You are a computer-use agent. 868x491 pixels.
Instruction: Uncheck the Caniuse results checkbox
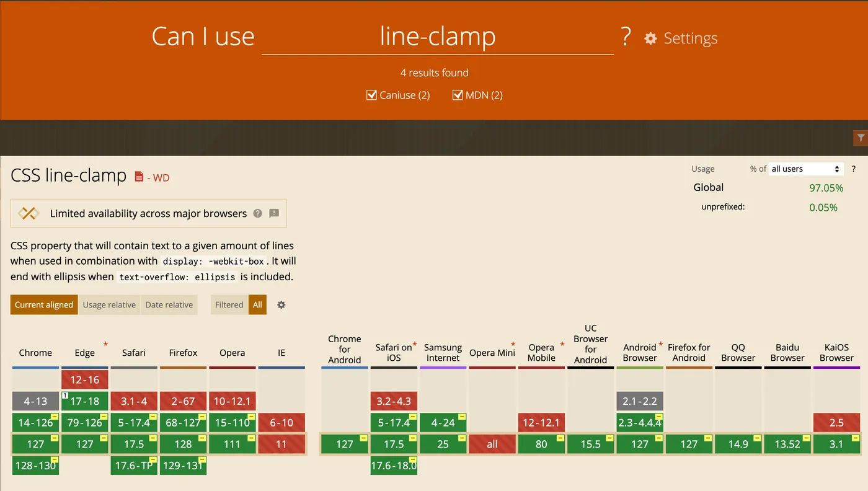(x=372, y=95)
